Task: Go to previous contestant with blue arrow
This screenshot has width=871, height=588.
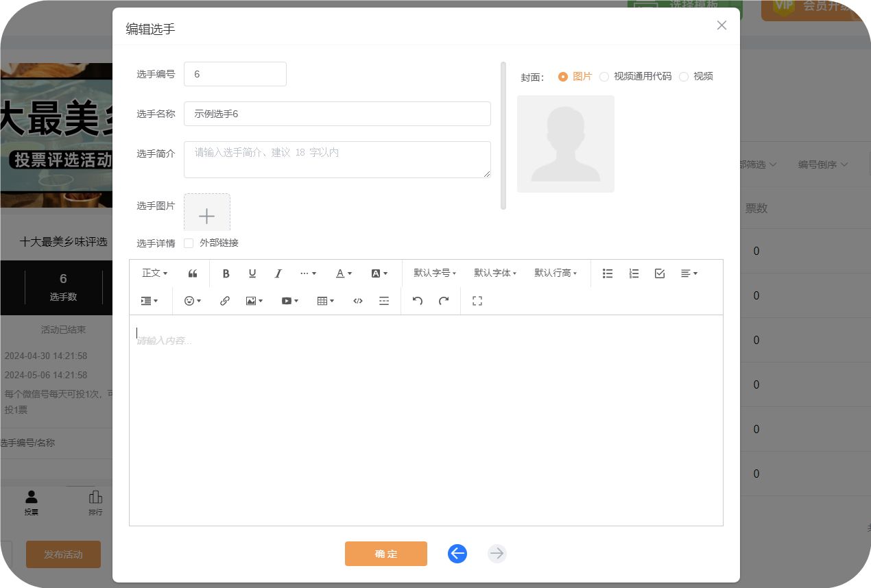Action: click(x=457, y=554)
